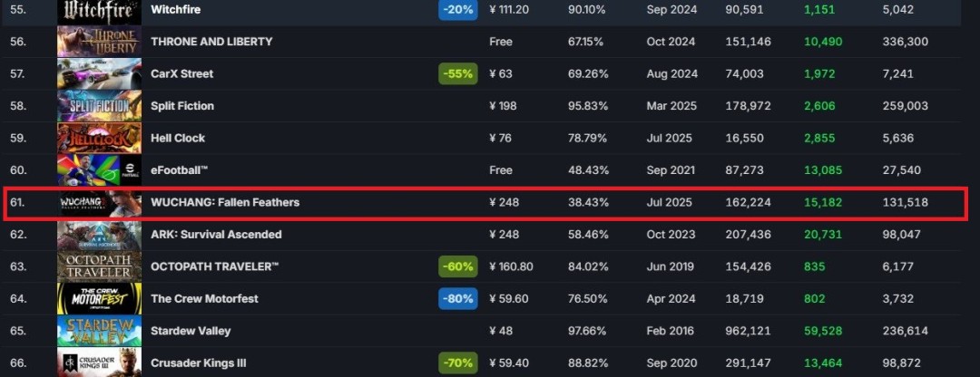This screenshot has height=377, width=980.
Task: Select the WUCHANG: Fallen Feathers title link
Action: 225,202
